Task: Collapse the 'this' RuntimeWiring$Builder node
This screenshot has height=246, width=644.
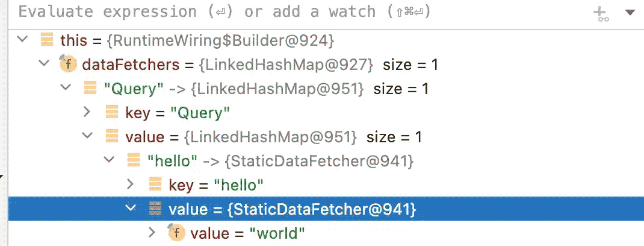Action: (23, 40)
